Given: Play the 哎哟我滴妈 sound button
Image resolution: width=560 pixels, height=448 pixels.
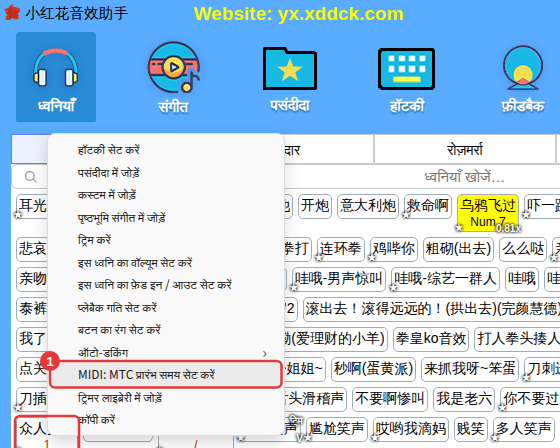Looking at the screenshot, I should tap(410, 429).
